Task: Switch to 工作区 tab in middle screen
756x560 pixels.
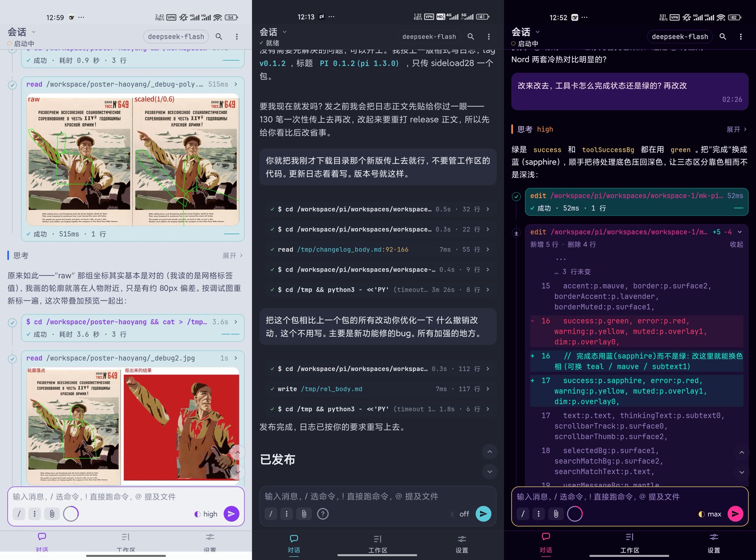Action: [378, 544]
